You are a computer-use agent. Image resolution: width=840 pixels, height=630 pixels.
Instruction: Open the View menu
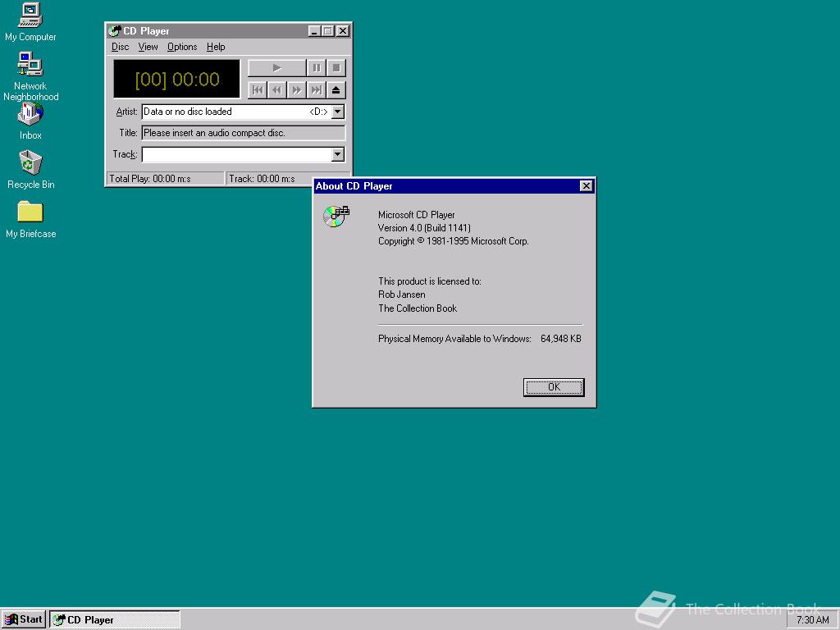(x=148, y=47)
